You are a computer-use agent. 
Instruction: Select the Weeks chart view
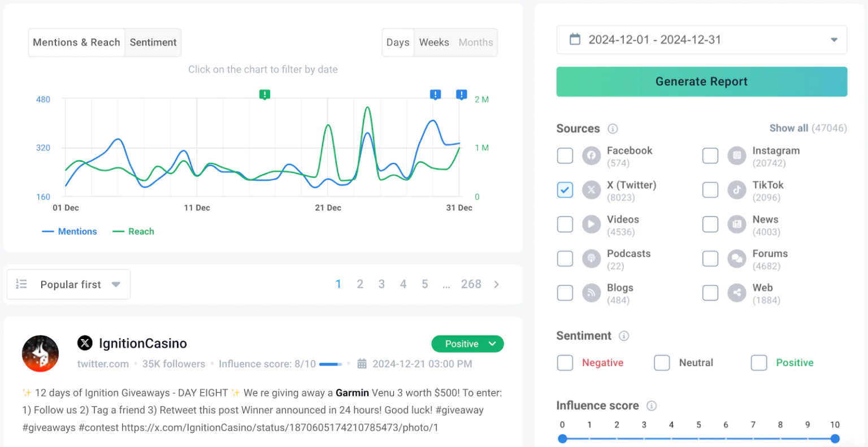click(434, 42)
